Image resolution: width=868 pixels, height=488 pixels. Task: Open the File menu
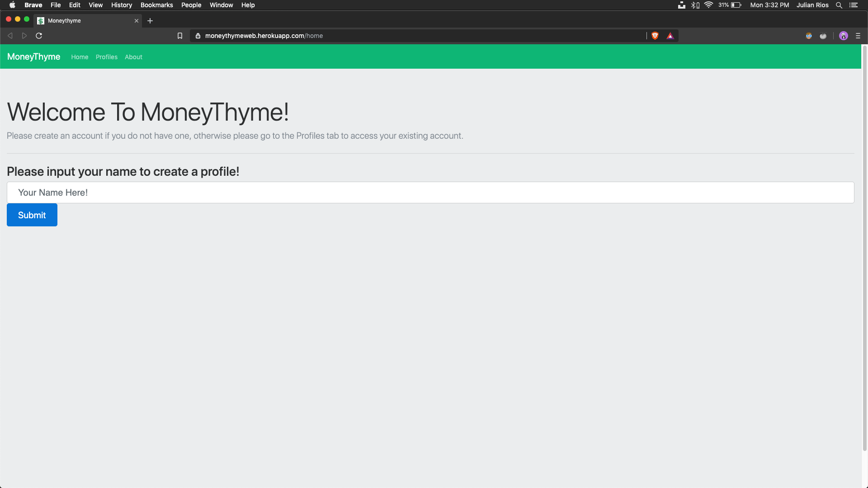coord(56,5)
